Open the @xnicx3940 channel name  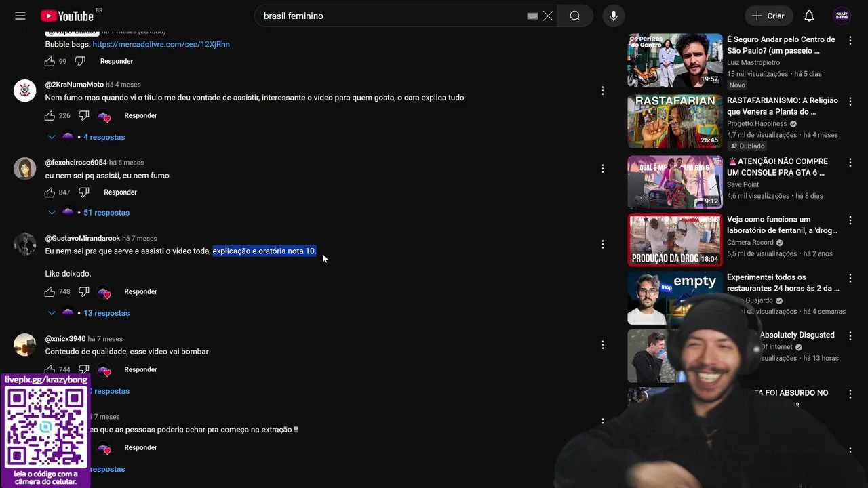[x=65, y=339]
